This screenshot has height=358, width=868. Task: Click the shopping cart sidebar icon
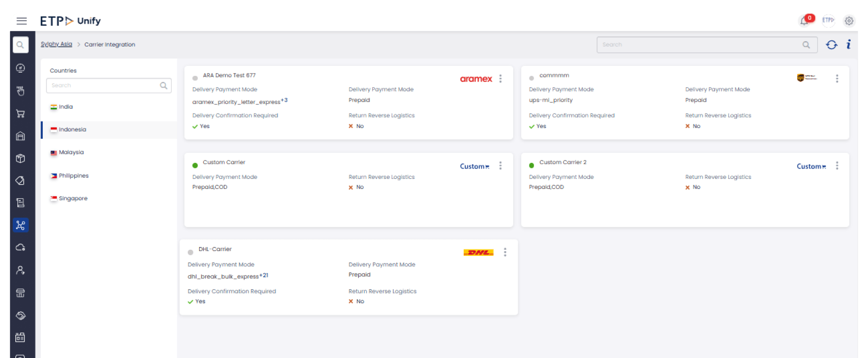[x=20, y=113]
